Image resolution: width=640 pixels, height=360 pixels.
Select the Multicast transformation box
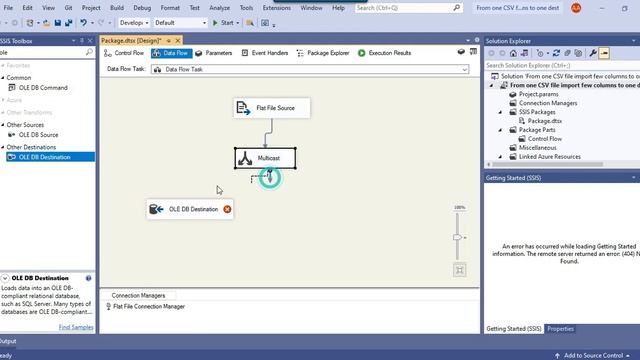point(265,158)
